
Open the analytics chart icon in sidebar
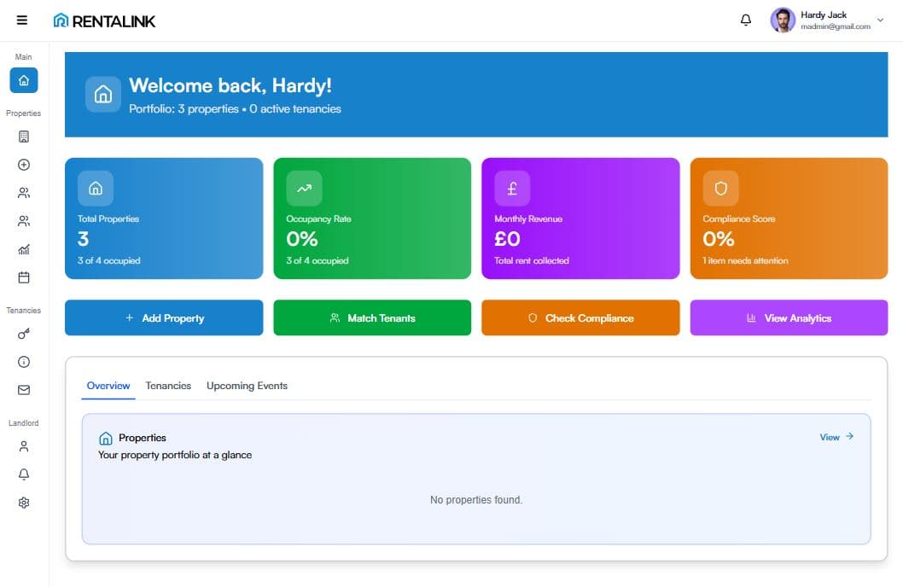pyautogui.click(x=24, y=249)
